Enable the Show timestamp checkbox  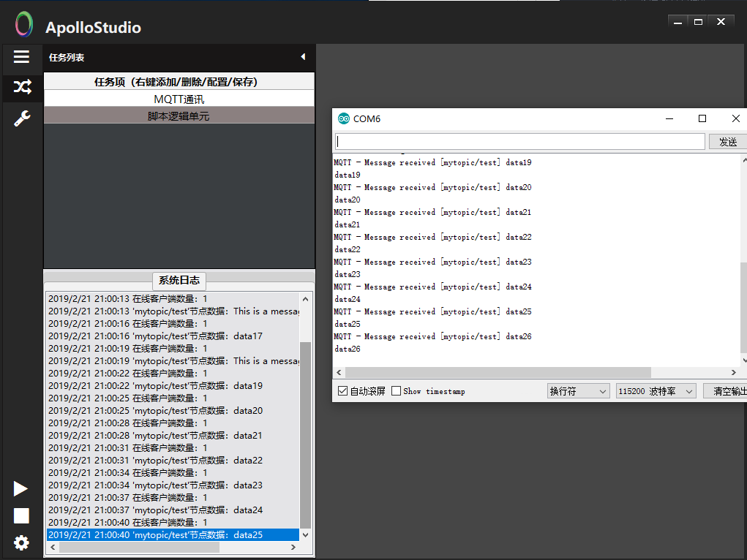point(396,391)
